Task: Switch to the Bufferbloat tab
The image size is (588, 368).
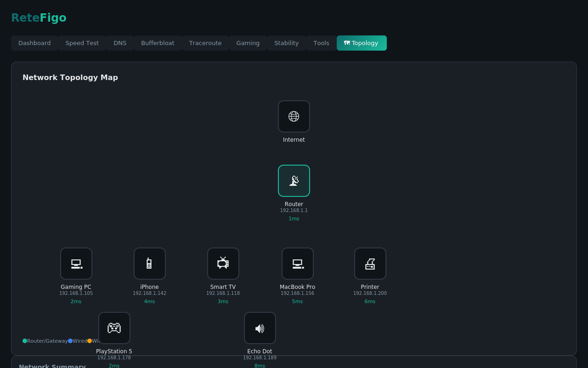Action: [158, 43]
